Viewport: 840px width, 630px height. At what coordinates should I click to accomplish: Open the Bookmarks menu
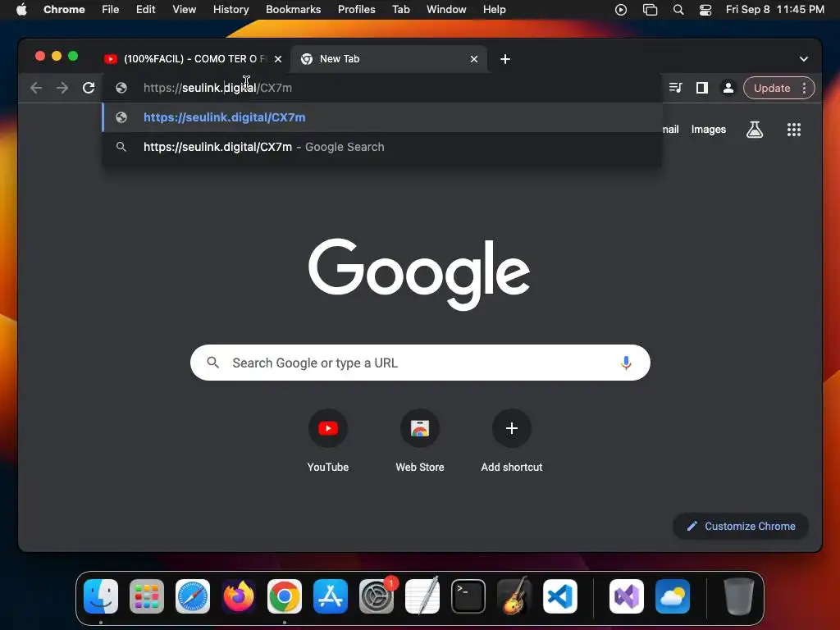pos(293,10)
